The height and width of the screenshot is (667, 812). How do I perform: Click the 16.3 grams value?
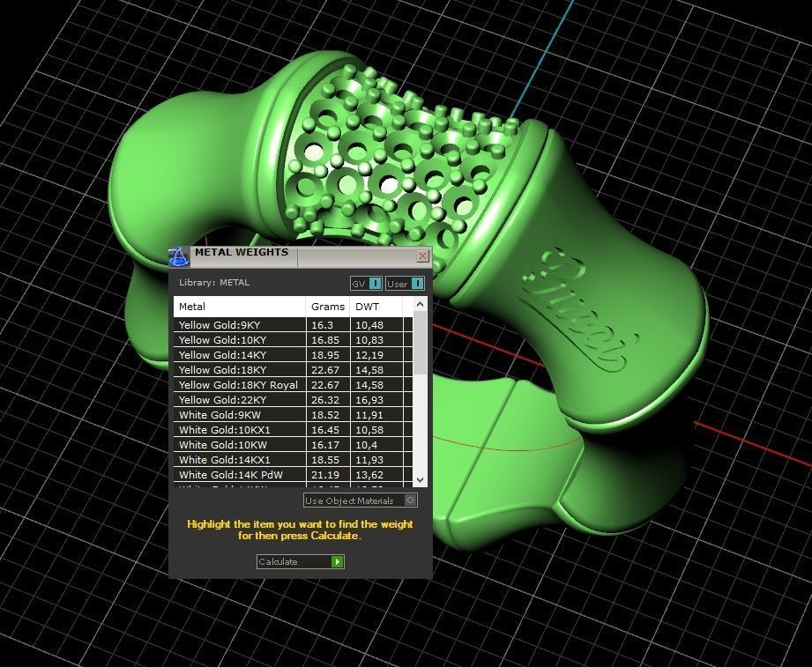pyautogui.click(x=322, y=325)
